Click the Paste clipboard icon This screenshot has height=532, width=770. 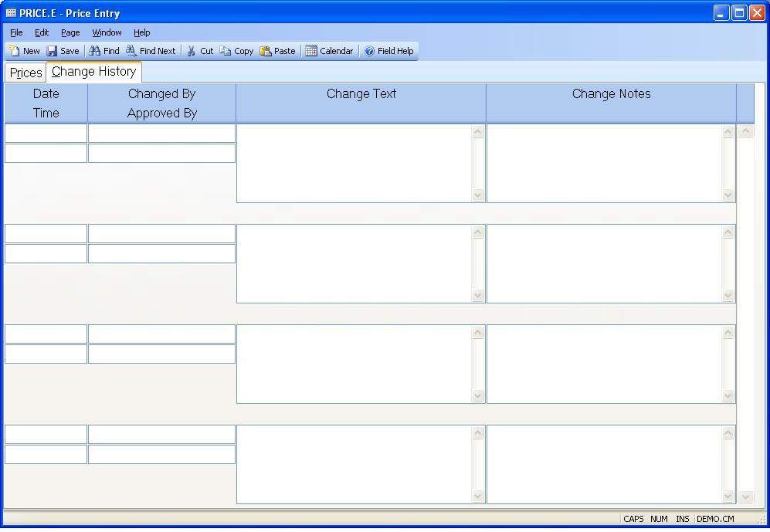click(266, 51)
